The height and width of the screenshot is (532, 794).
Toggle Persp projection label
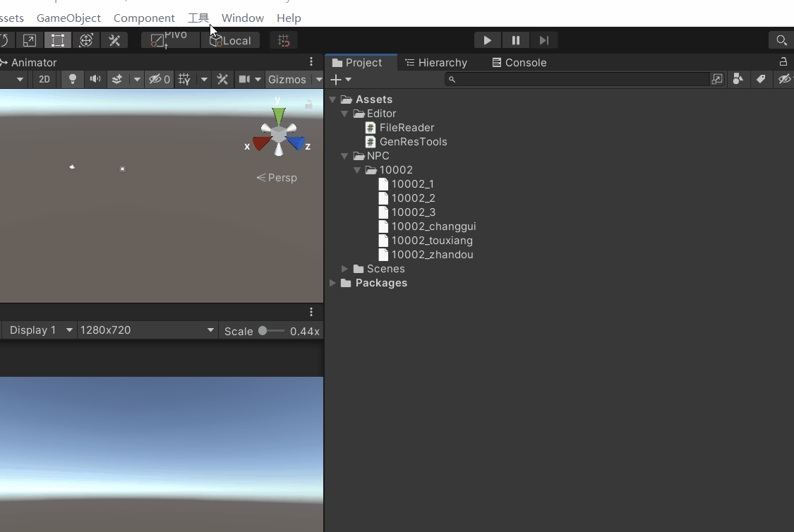[x=277, y=178]
